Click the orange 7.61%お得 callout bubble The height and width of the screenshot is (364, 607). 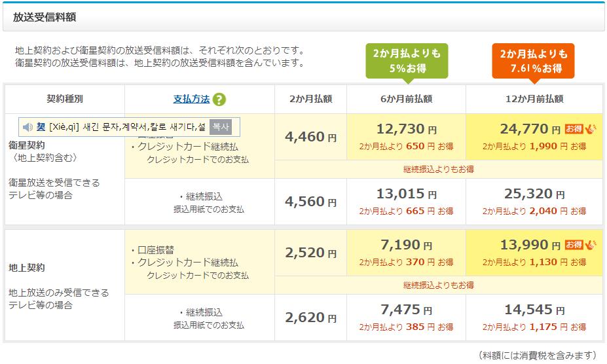point(533,60)
